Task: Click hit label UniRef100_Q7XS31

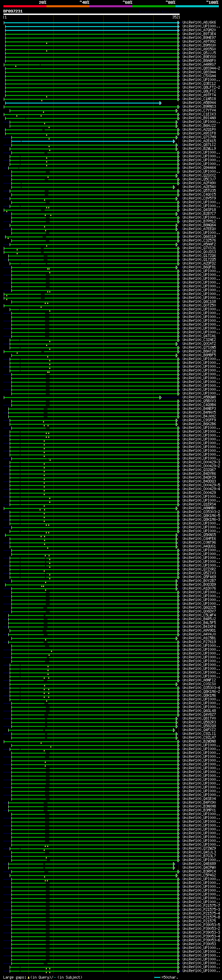Action: pyautogui.click(x=199, y=248)
